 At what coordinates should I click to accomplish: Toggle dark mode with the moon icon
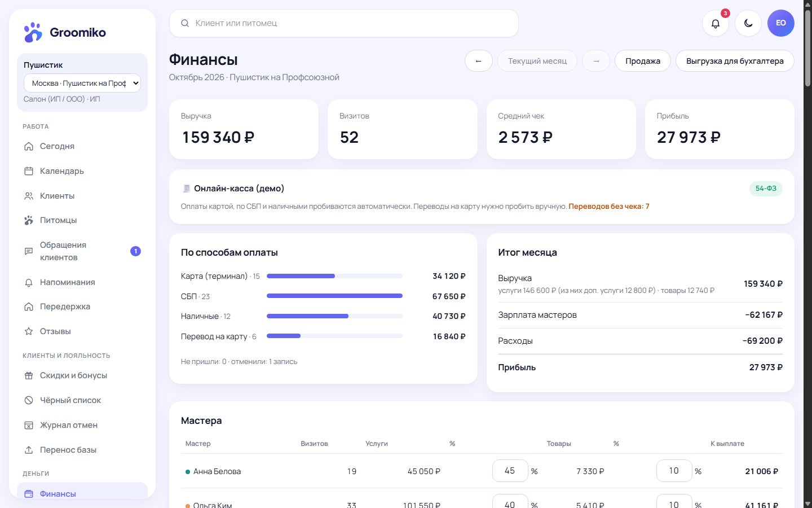[748, 23]
